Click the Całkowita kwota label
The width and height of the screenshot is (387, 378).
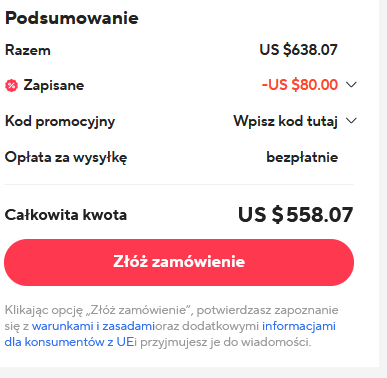point(66,215)
